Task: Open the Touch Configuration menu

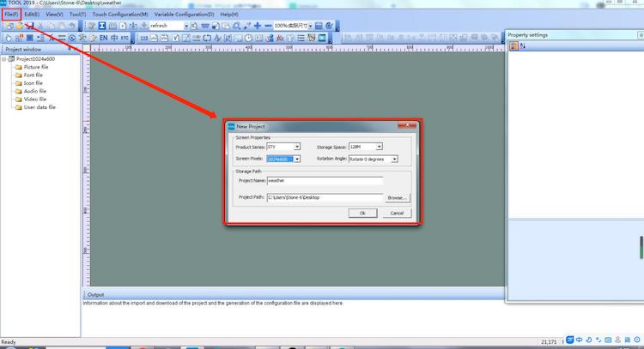Action: (x=120, y=15)
